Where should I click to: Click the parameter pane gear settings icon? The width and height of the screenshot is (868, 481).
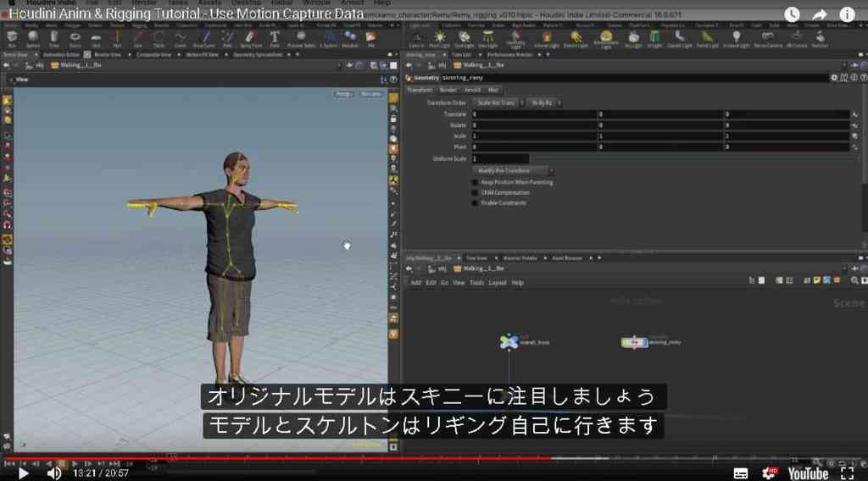click(x=834, y=78)
